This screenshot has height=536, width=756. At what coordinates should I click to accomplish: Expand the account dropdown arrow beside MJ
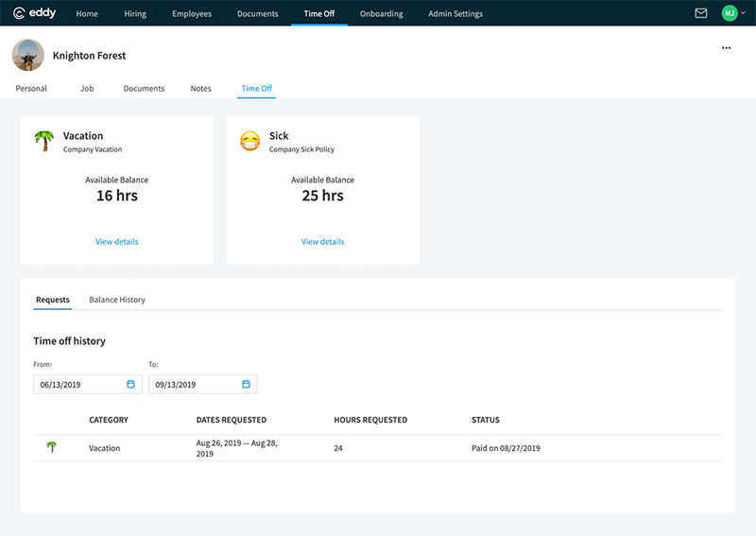tap(743, 13)
